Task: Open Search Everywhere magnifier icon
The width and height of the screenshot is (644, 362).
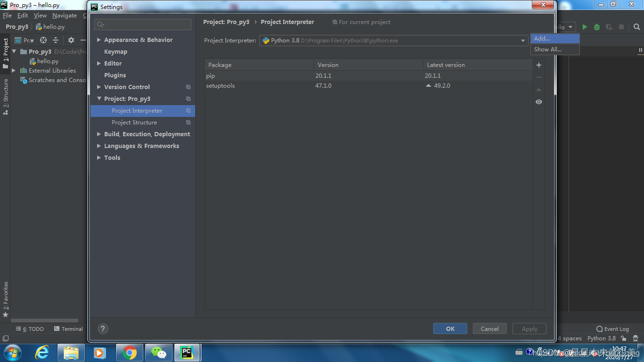Action: 637,27
